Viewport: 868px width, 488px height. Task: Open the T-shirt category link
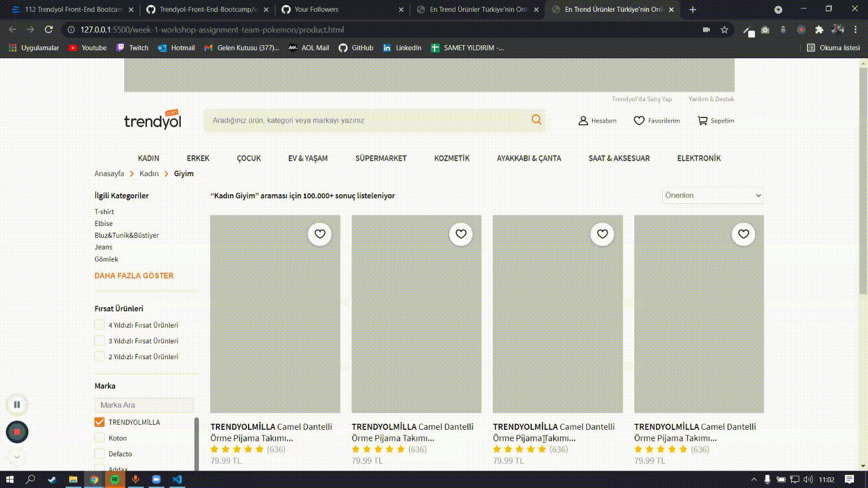104,211
